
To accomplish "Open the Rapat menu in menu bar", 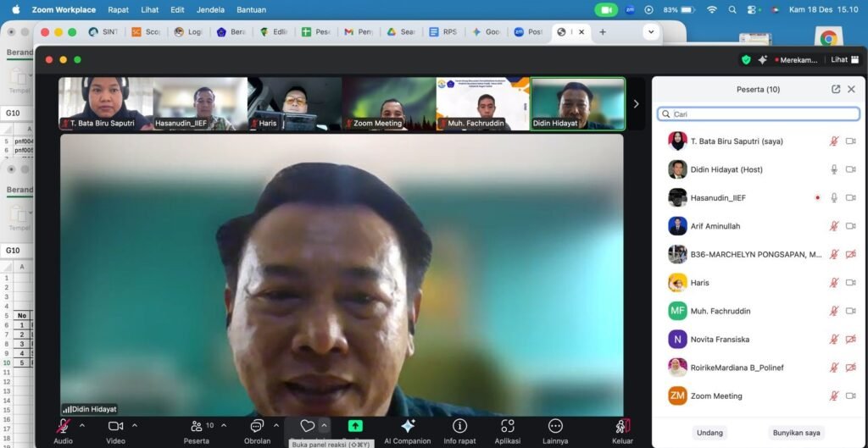I will (x=119, y=10).
